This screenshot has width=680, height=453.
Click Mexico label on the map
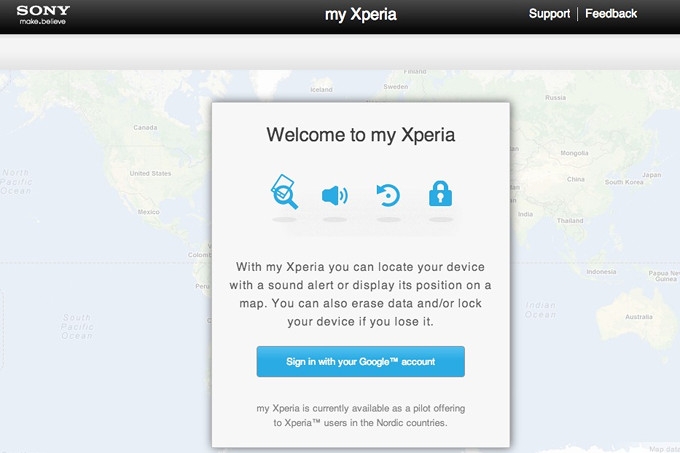click(149, 212)
